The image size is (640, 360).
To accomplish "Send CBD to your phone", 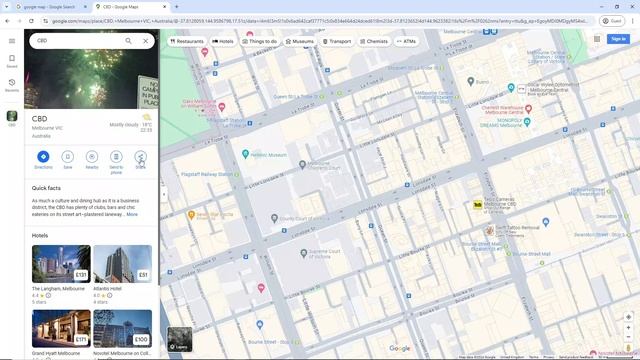I will [x=116, y=162].
